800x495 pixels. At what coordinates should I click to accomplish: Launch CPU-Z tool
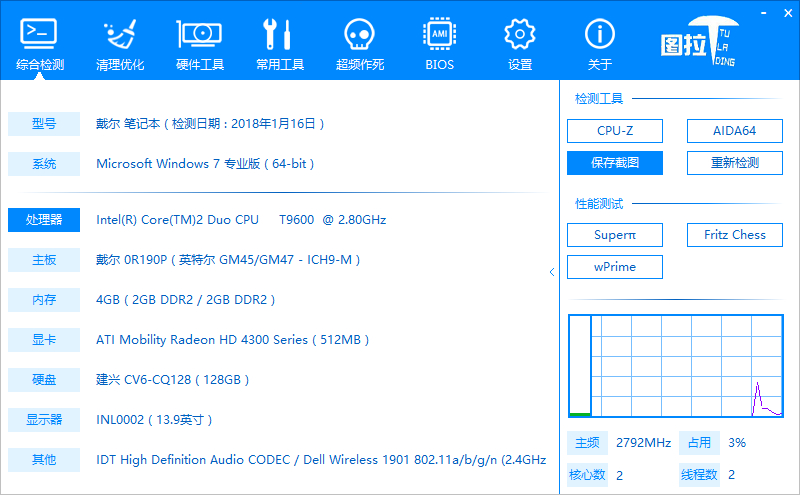tap(615, 131)
